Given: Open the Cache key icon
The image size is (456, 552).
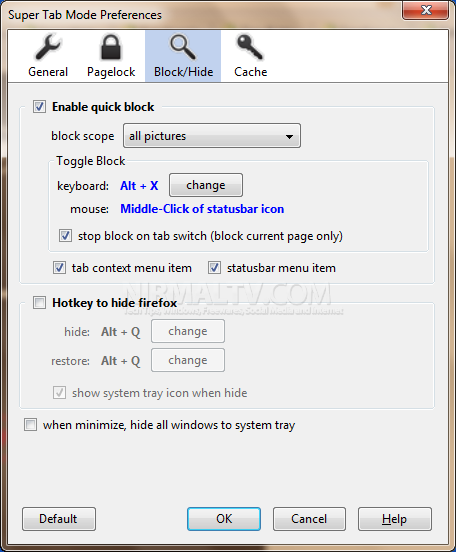Looking at the screenshot, I should click(250, 47).
